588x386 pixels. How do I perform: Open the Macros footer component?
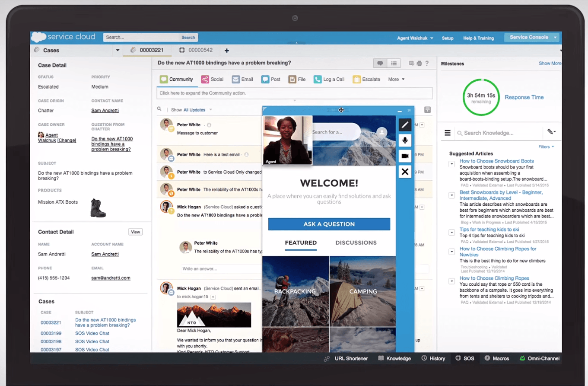click(x=497, y=358)
